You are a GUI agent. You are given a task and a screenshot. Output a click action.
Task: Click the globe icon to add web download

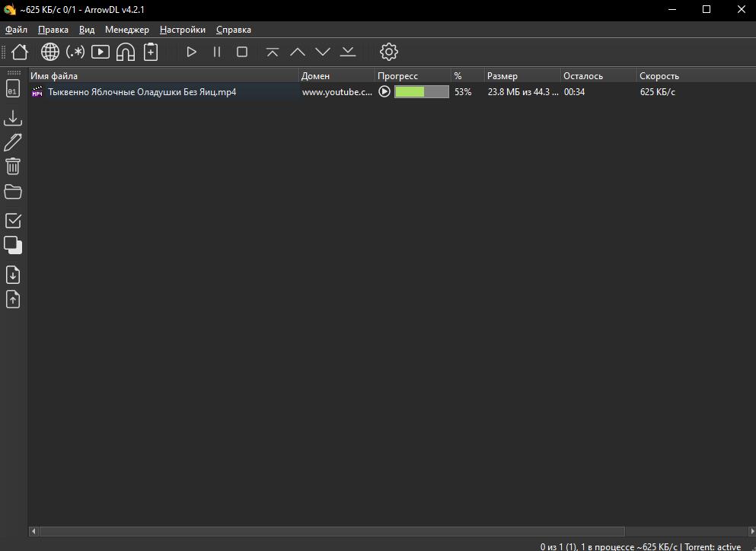coord(50,52)
